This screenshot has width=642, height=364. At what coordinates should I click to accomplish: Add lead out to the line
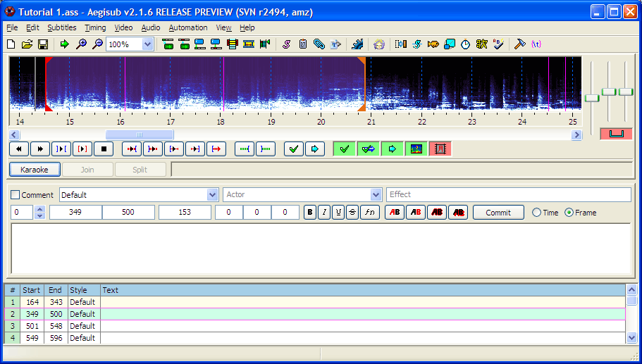(x=266, y=149)
